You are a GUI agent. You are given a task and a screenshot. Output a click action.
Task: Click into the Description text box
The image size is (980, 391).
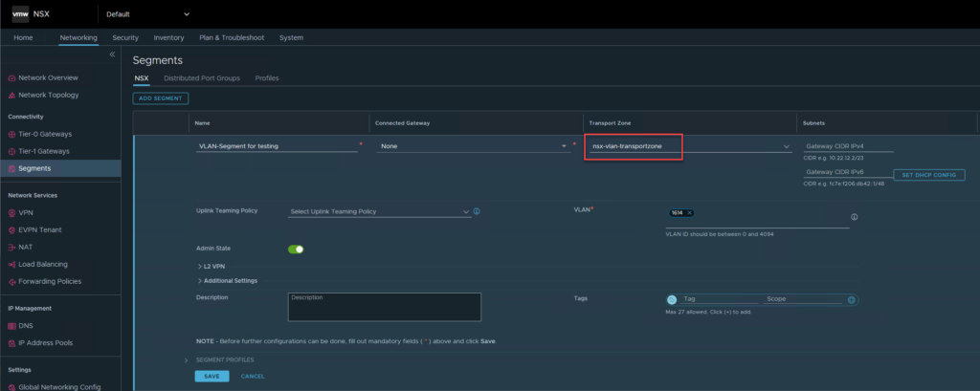[383, 306]
